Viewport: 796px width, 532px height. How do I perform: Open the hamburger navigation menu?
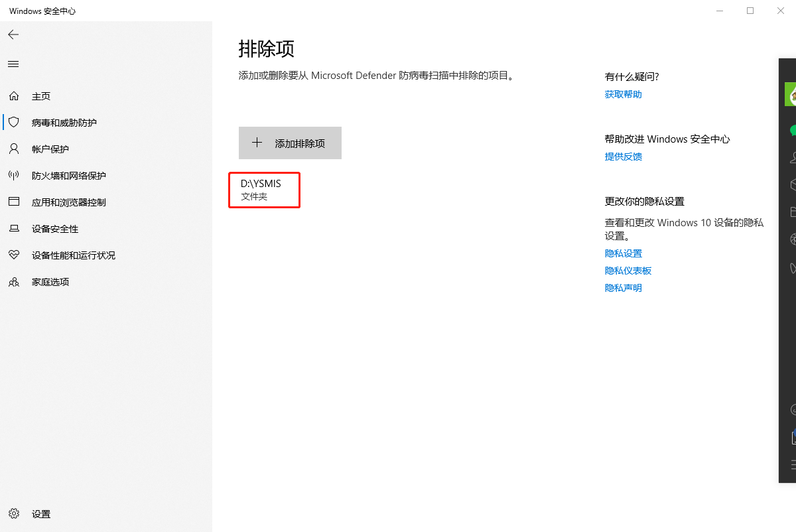point(13,64)
